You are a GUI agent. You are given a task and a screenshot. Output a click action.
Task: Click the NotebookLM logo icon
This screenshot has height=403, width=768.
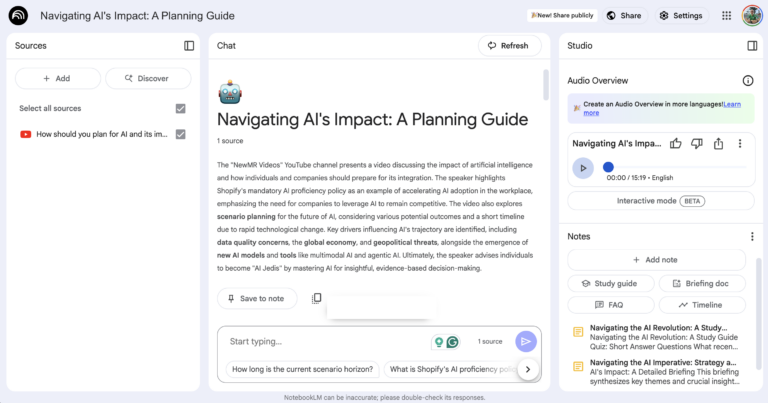click(x=18, y=16)
